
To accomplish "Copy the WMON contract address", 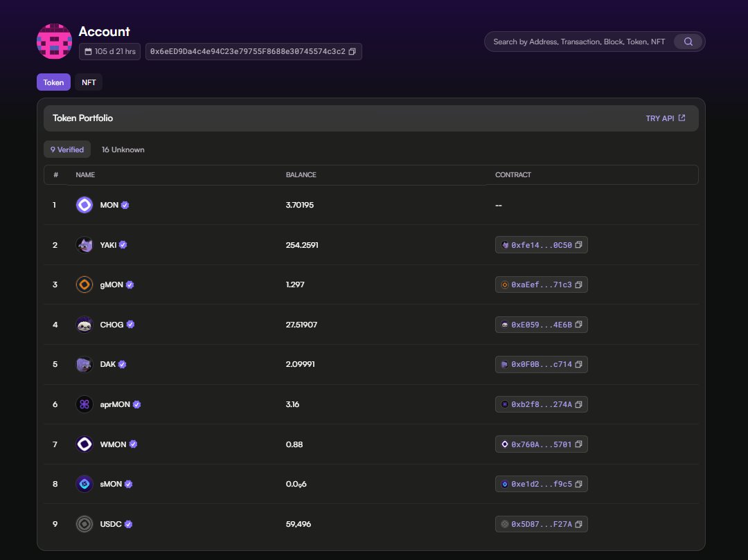I will click(578, 444).
